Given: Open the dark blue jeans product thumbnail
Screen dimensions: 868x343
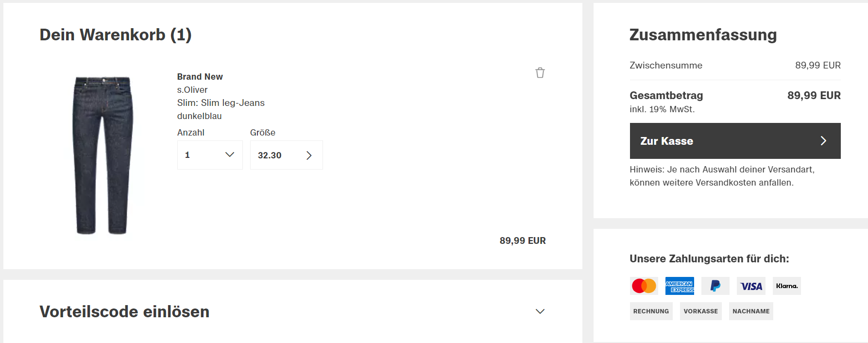Looking at the screenshot, I should point(102,155).
